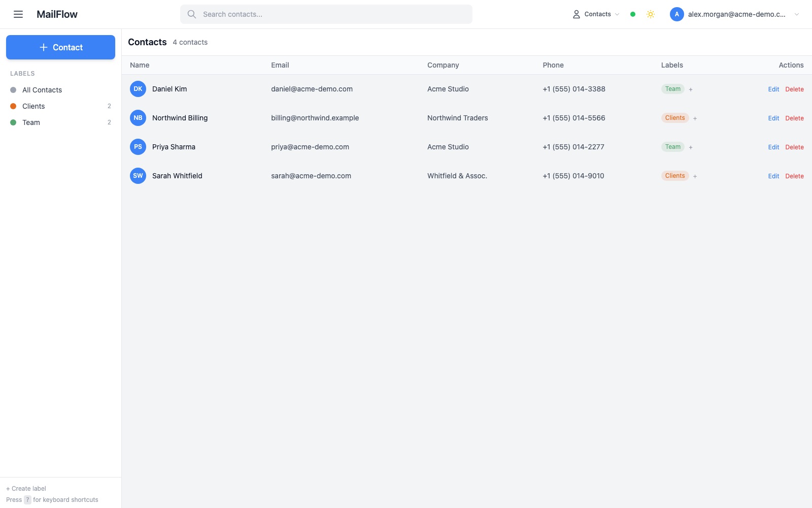Image resolution: width=812 pixels, height=508 pixels.
Task: Click phone +1 (555) 014-9010
Action: [x=573, y=176]
